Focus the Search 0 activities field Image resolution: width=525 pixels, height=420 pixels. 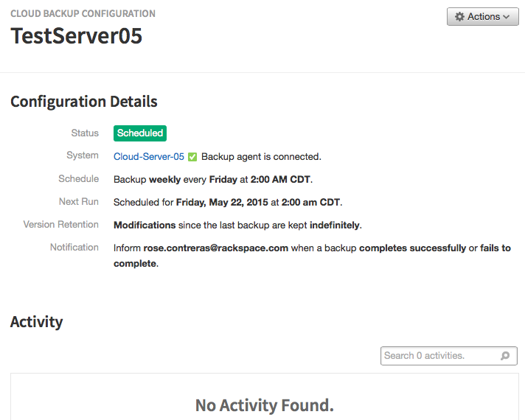[448, 356]
